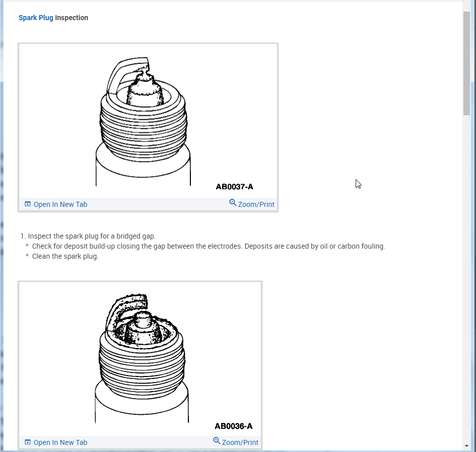Open the Spark Plug link in heading
The height and width of the screenshot is (452, 476).
pyautogui.click(x=36, y=18)
